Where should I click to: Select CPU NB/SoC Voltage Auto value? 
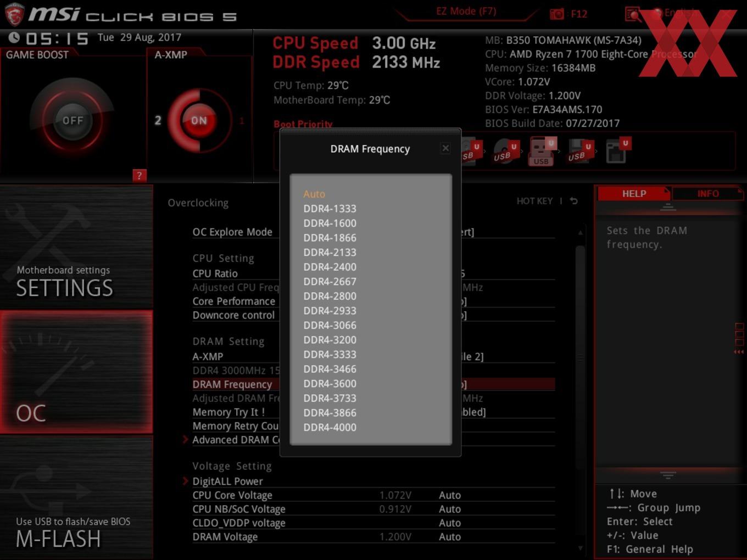pyautogui.click(x=450, y=509)
